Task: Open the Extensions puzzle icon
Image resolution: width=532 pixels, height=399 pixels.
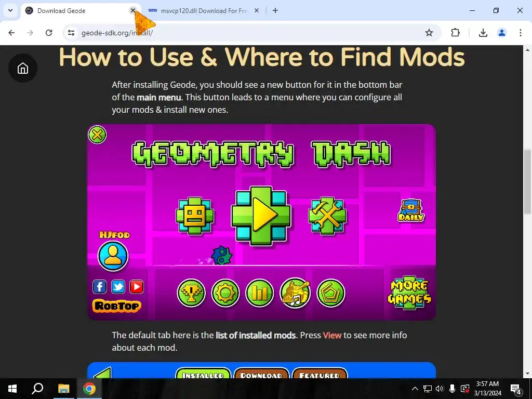Action: pyautogui.click(x=455, y=33)
